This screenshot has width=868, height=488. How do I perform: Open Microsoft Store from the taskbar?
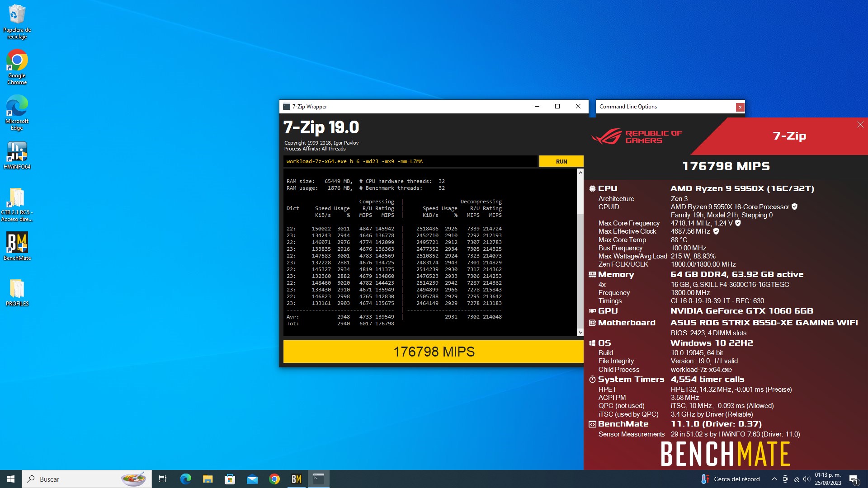point(230,479)
